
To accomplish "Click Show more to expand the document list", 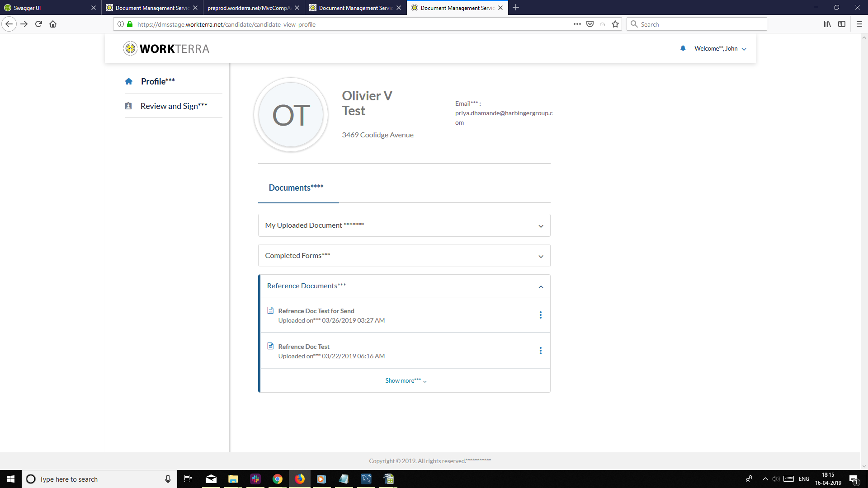I will point(406,380).
